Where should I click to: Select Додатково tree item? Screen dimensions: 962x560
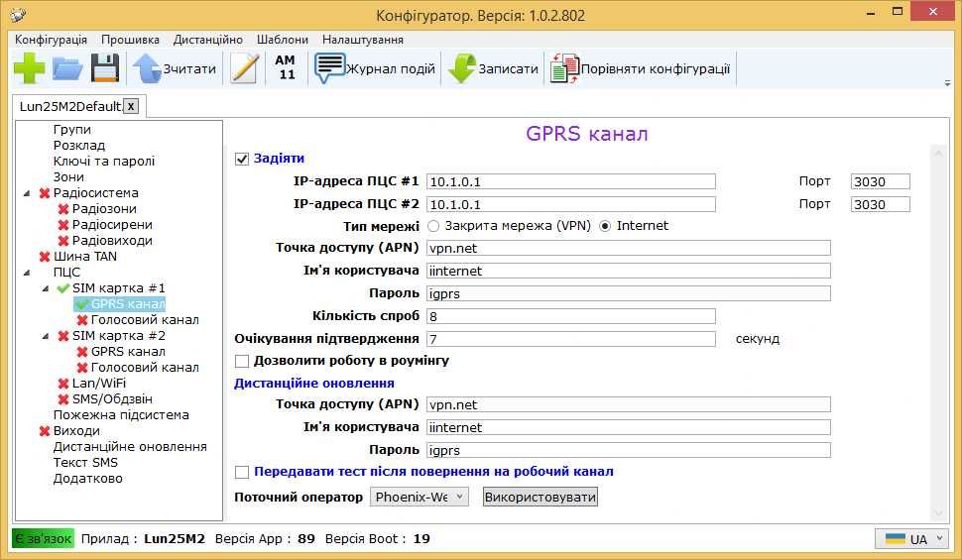tap(87, 479)
